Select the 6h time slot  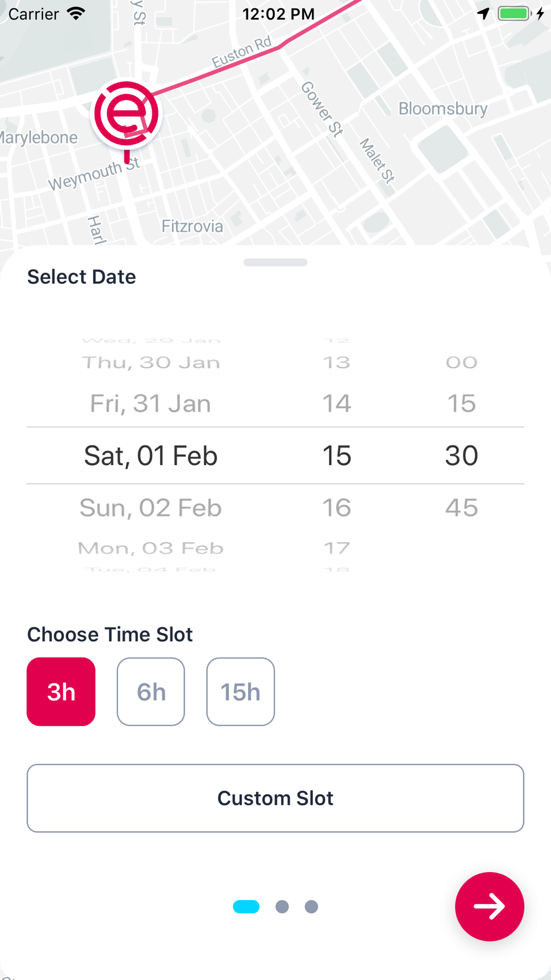point(151,691)
